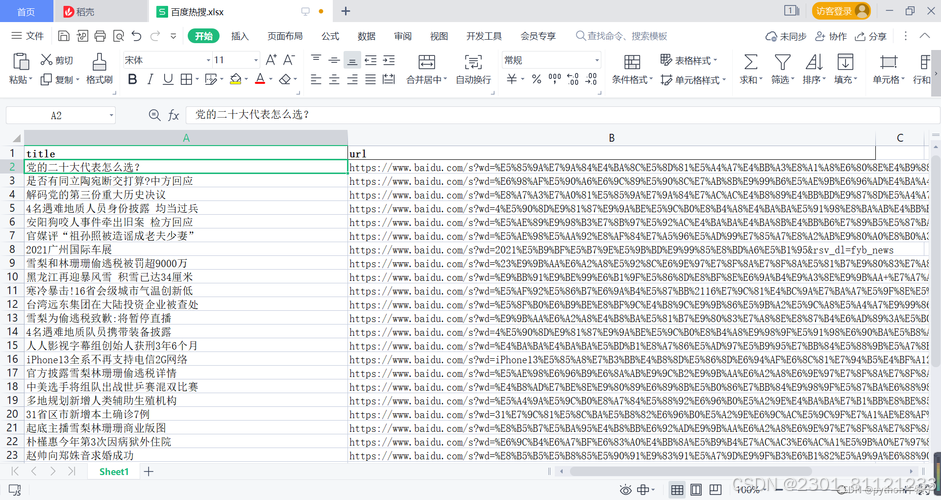Switch to the 视图 View tab
Image resolution: width=941 pixels, height=500 pixels.
(439, 36)
